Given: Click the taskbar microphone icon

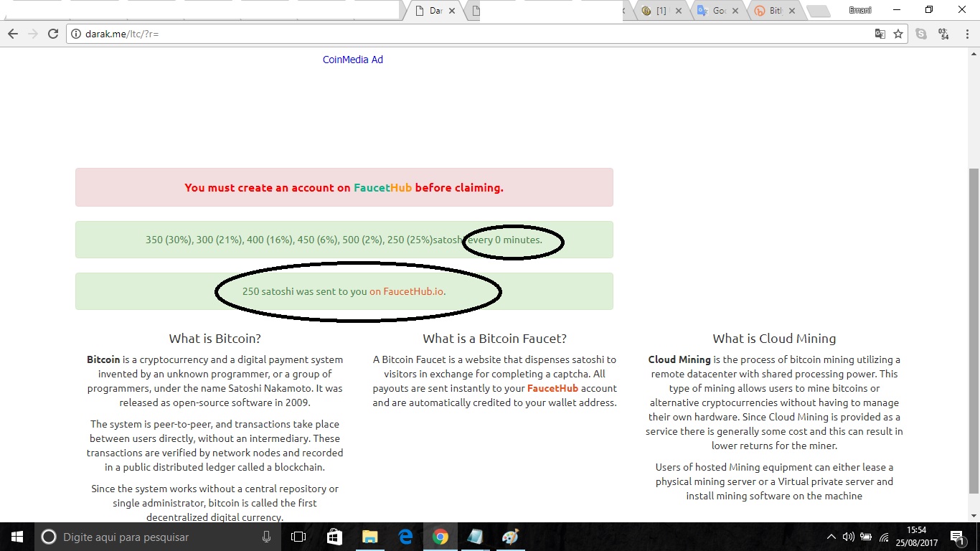Looking at the screenshot, I should (x=266, y=537).
